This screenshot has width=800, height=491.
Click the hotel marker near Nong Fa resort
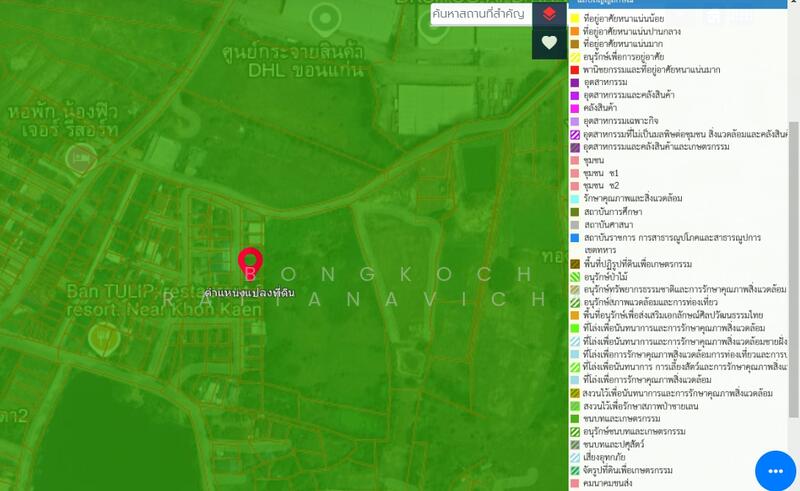coord(78,156)
